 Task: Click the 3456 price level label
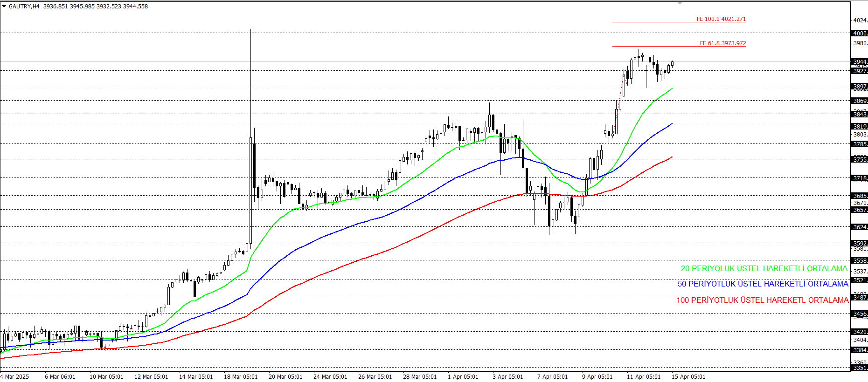[860, 314]
